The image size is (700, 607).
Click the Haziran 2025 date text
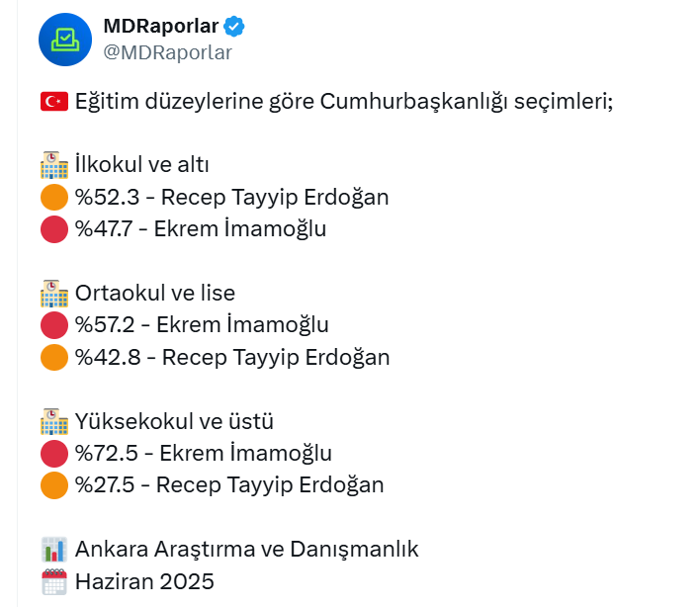144,581
